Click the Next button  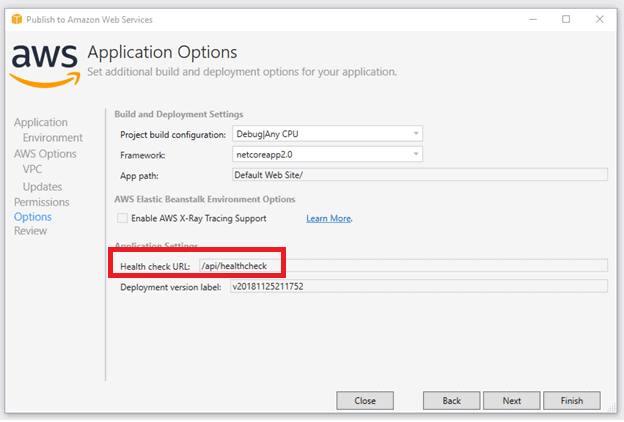pyautogui.click(x=511, y=401)
